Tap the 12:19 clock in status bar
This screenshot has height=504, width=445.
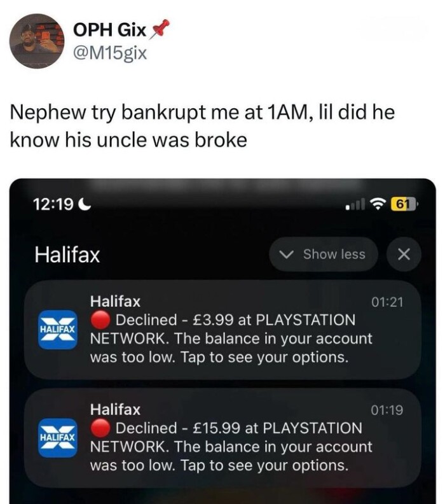click(53, 204)
